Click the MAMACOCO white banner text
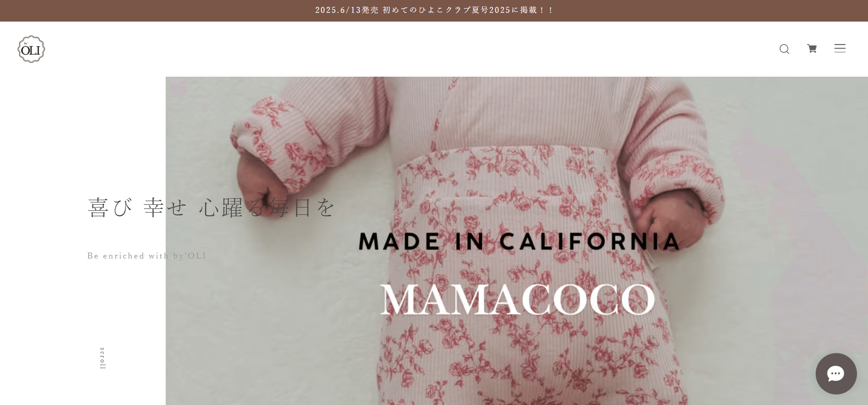Viewport: 868px width, 405px height. (x=517, y=299)
